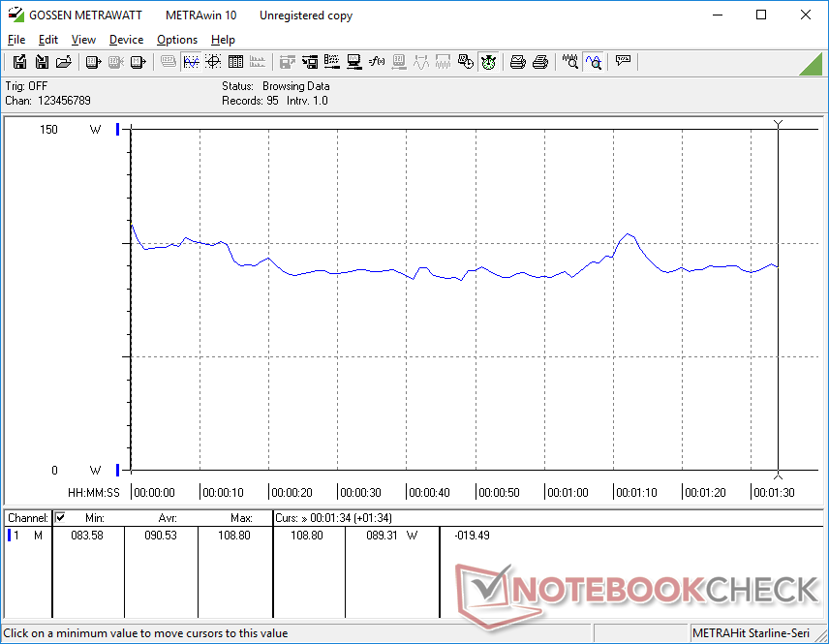Click the cursor handle atop the chart
The width and height of the screenshot is (829, 644).
coord(778,124)
